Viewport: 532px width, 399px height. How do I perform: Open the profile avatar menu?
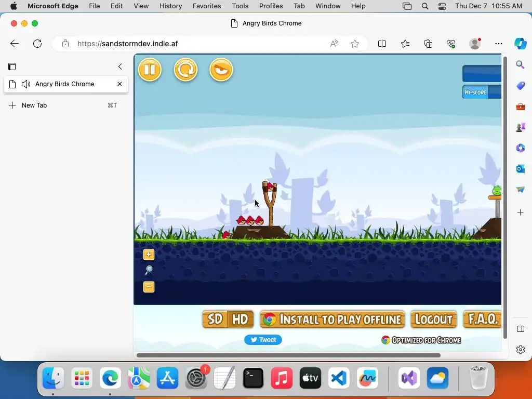tap(475, 44)
